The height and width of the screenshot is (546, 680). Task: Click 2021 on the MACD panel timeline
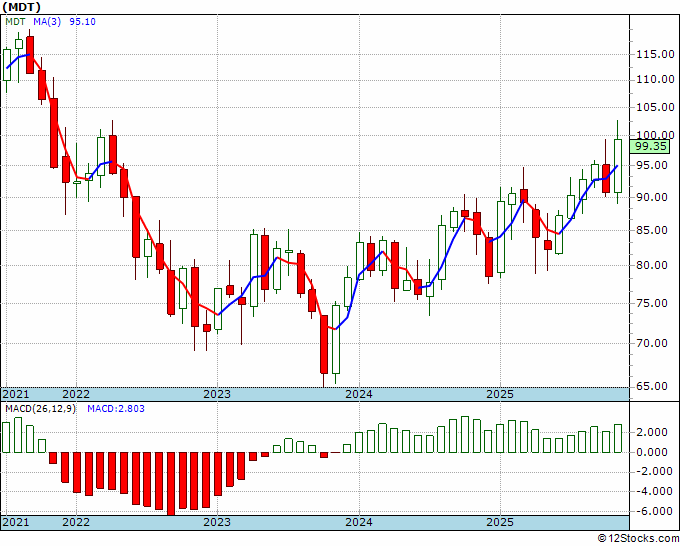[16, 522]
